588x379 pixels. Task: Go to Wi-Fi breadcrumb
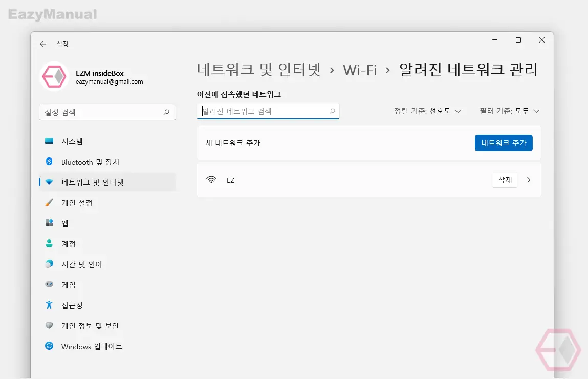coord(360,70)
